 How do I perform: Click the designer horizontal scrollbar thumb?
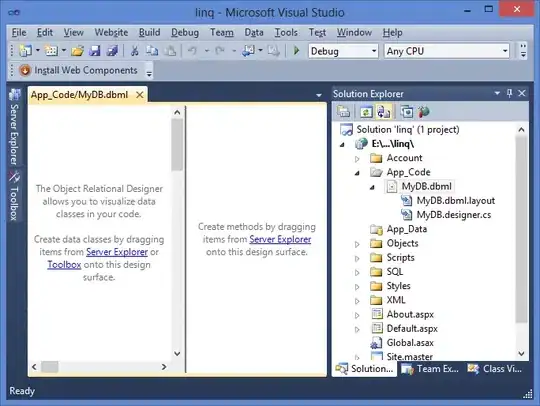50,367
